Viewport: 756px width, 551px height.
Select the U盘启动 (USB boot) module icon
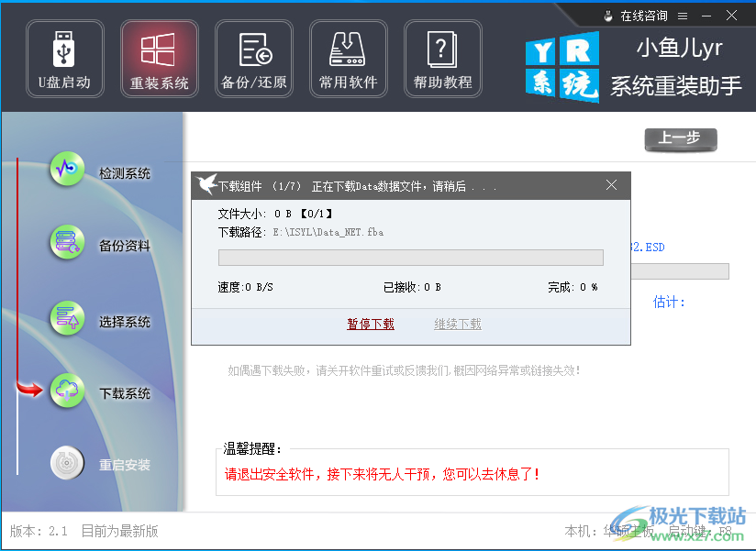(64, 58)
